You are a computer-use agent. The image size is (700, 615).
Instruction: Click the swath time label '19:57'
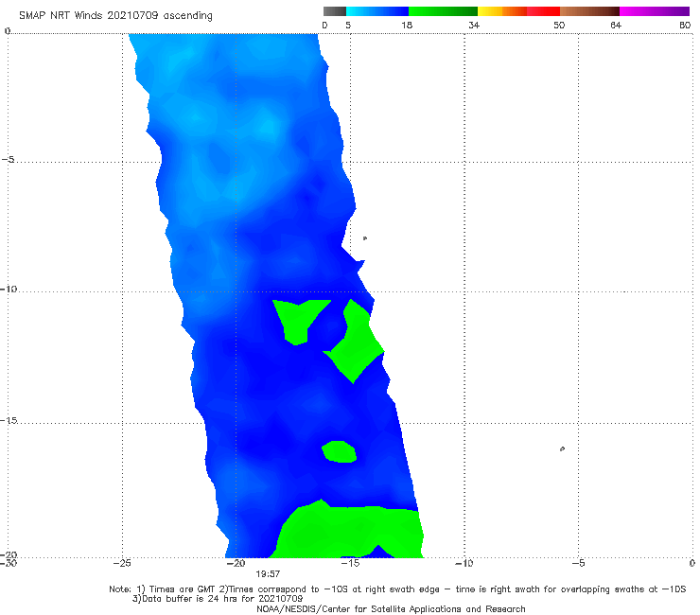pos(268,574)
